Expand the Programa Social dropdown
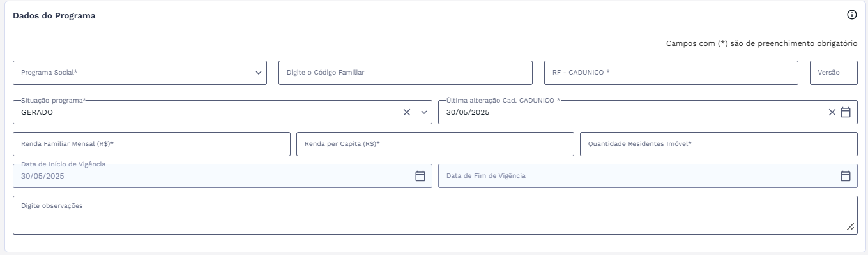 (x=259, y=73)
